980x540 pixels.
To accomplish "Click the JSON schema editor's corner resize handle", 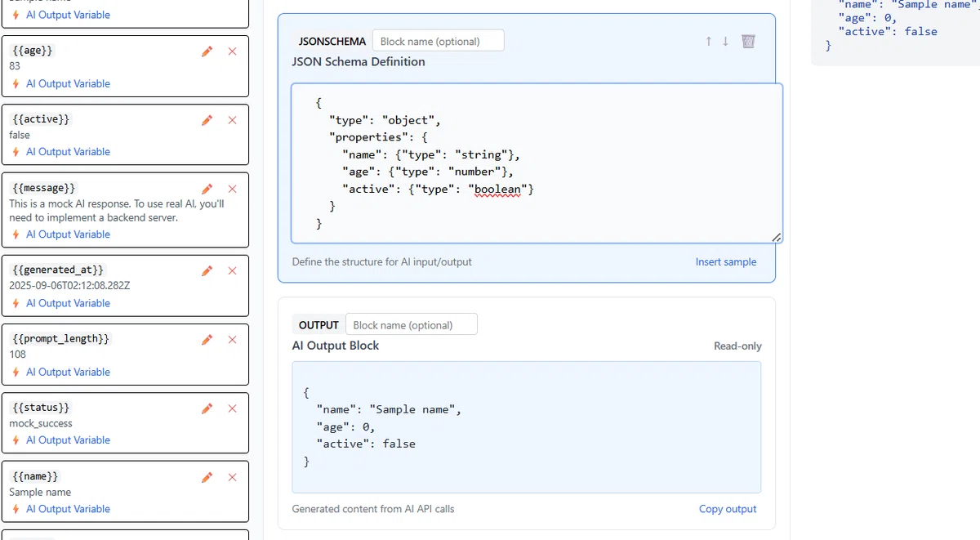I will pos(776,236).
